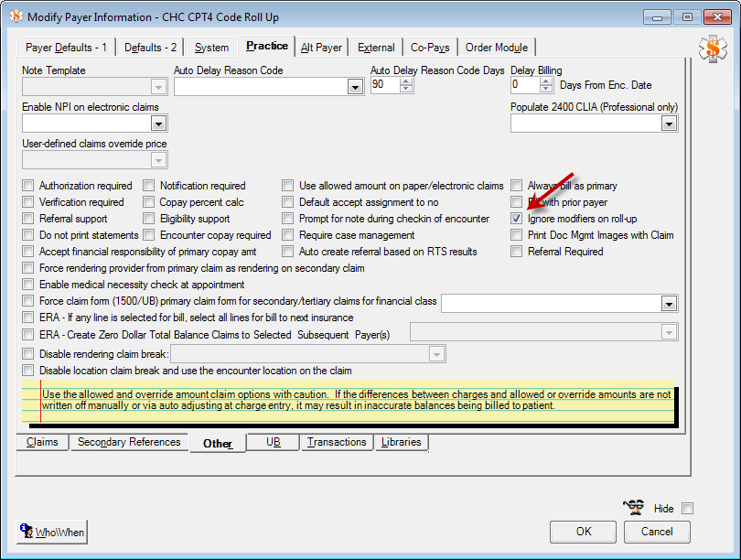This screenshot has height=560, width=741.
Task: Open User-defined claims override price dropdown
Action: click(159, 161)
